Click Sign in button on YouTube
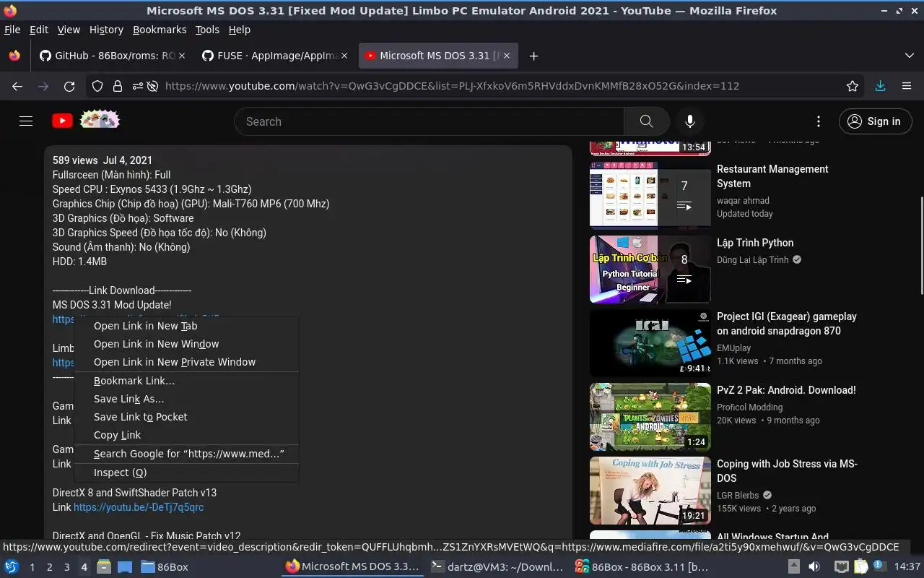 pos(875,121)
